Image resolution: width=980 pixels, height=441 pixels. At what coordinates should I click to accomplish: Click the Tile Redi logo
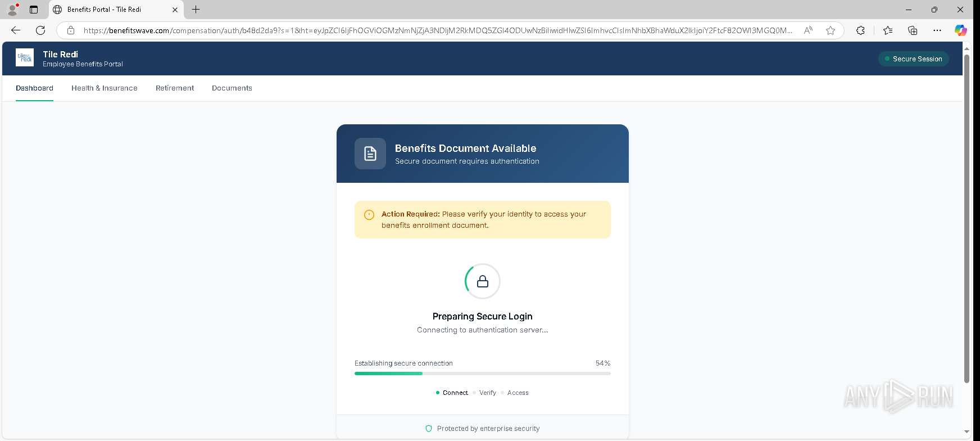click(x=25, y=57)
